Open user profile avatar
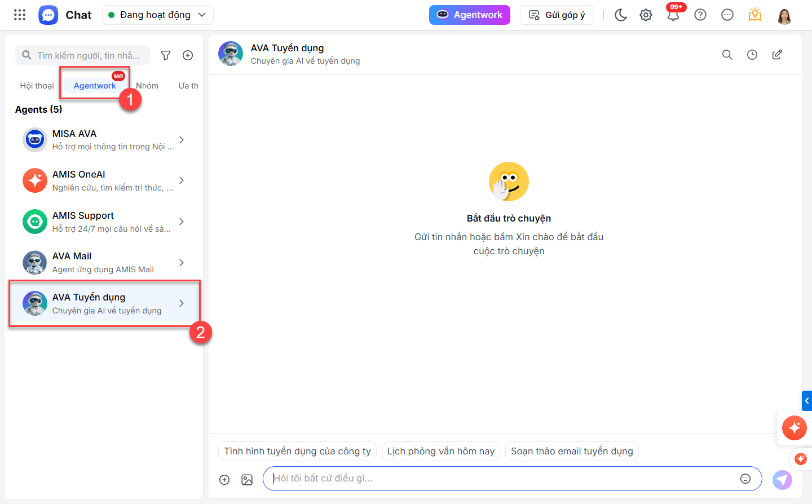 pyautogui.click(x=784, y=15)
